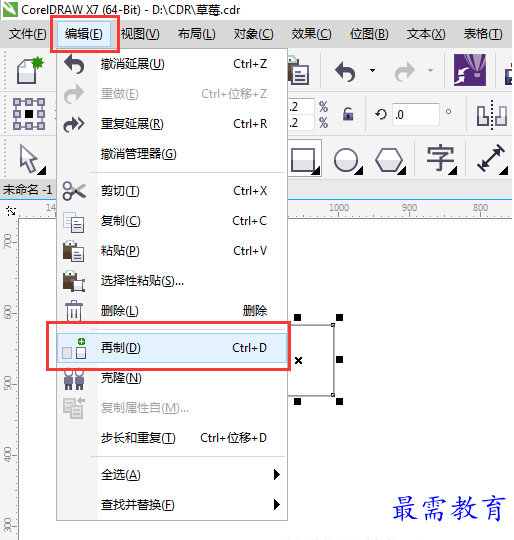Image resolution: width=514 pixels, height=540 pixels.
Task: Click the clone twins icon
Action: coord(74,379)
